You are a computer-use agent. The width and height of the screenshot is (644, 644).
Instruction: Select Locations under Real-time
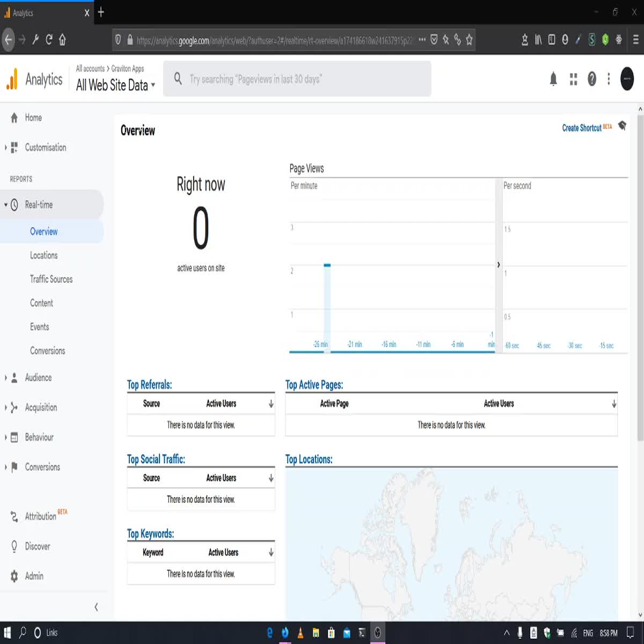tap(43, 255)
